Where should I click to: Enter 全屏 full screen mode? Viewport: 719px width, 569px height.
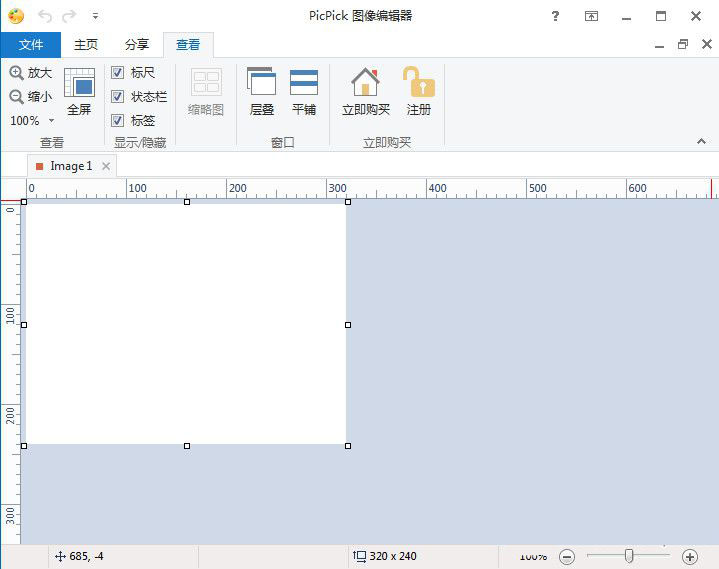79,91
